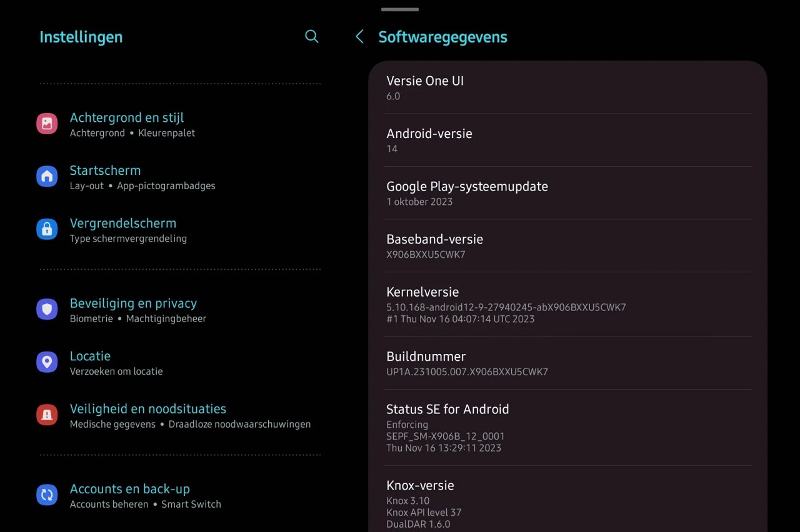Open Achtergrond en stijl settings

coord(180,124)
